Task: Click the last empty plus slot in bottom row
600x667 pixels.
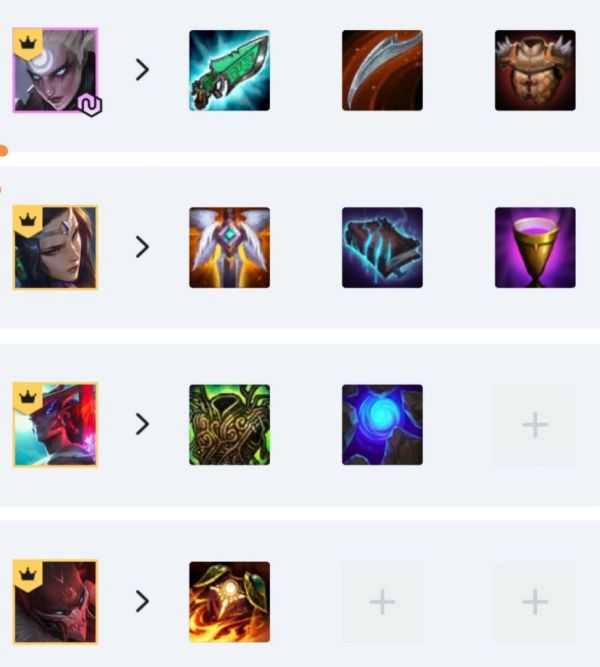Action: tap(535, 602)
